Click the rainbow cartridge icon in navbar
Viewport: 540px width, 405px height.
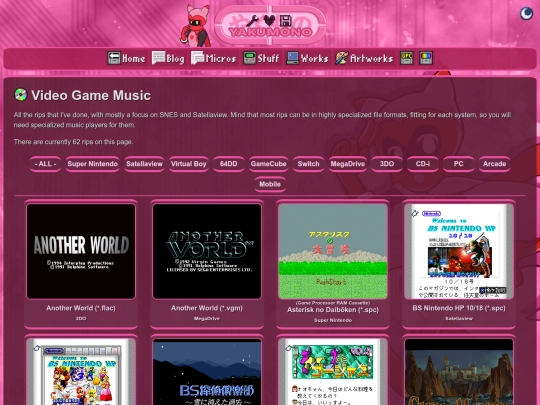(x=426, y=58)
